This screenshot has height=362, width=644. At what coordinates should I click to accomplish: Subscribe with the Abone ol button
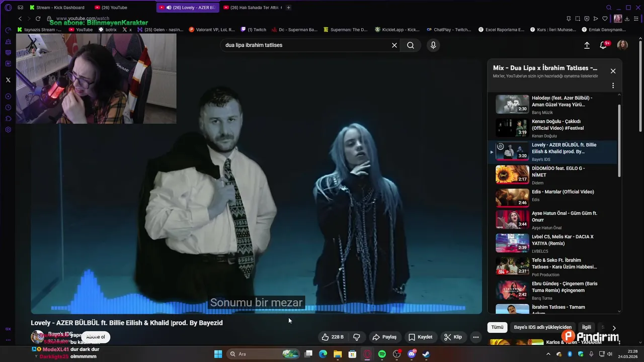click(x=96, y=337)
